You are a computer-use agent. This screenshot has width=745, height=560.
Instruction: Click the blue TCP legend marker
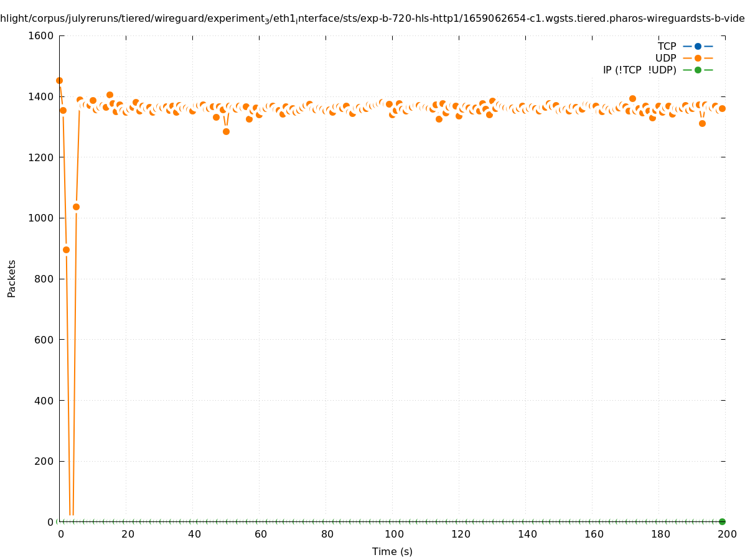coord(698,46)
